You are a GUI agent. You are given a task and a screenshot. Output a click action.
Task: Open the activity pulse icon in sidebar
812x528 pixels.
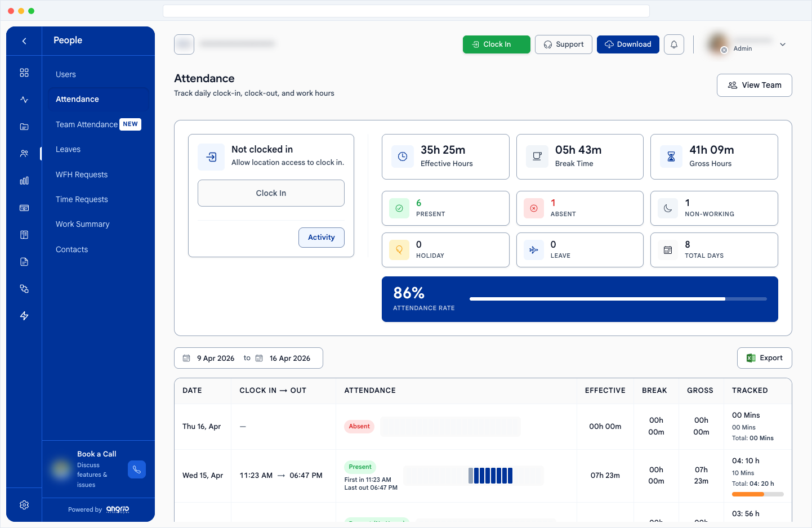(x=24, y=100)
